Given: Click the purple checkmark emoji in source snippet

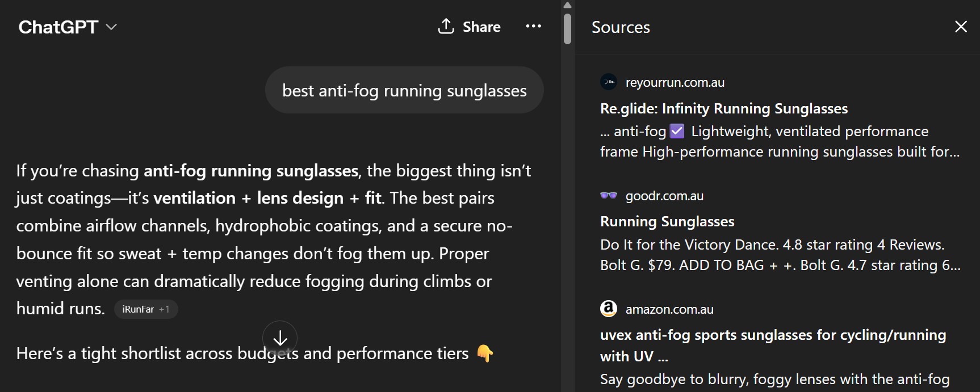Looking at the screenshot, I should (x=676, y=131).
